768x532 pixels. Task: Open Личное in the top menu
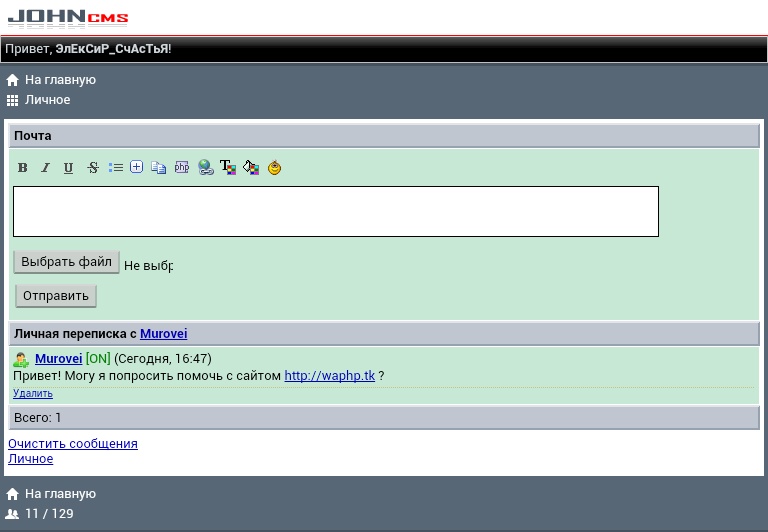48,100
